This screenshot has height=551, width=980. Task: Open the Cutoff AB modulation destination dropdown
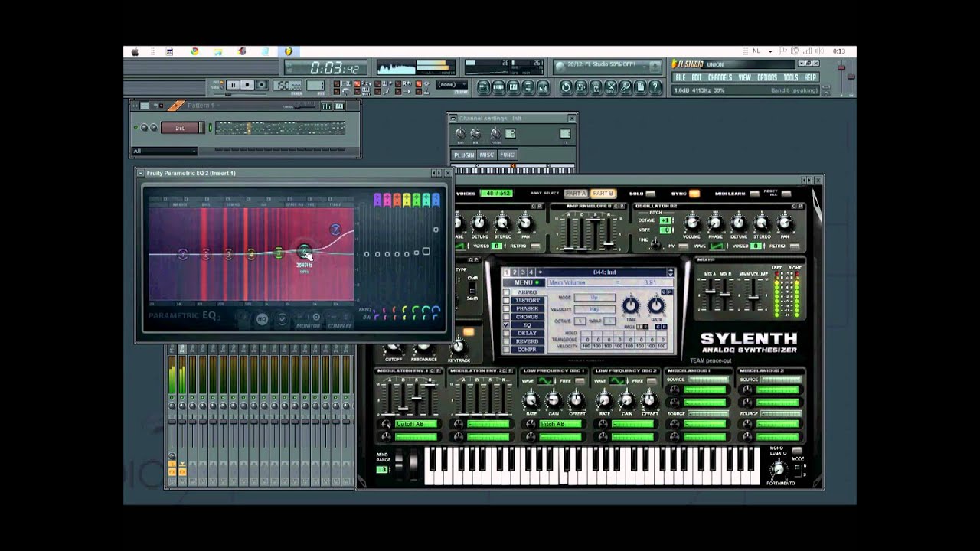(x=416, y=423)
